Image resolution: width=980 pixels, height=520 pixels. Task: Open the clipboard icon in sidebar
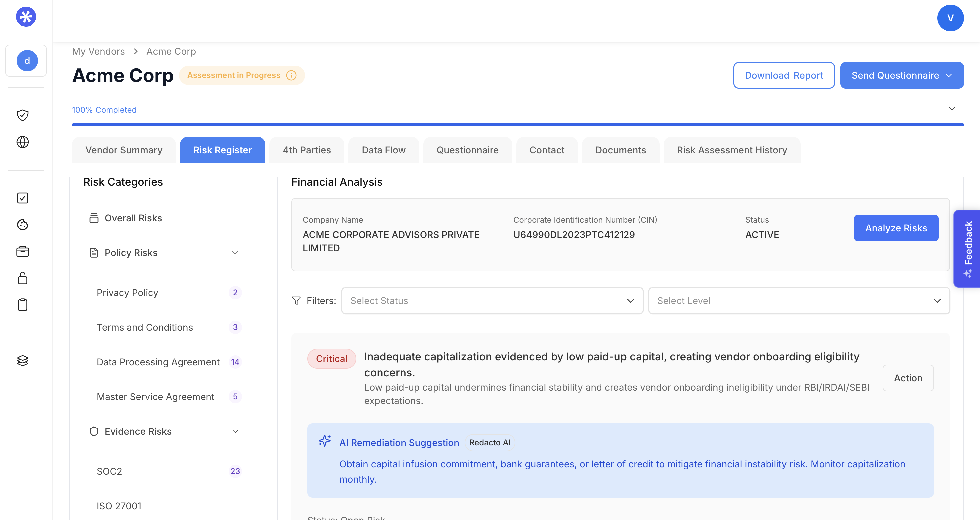pos(22,305)
